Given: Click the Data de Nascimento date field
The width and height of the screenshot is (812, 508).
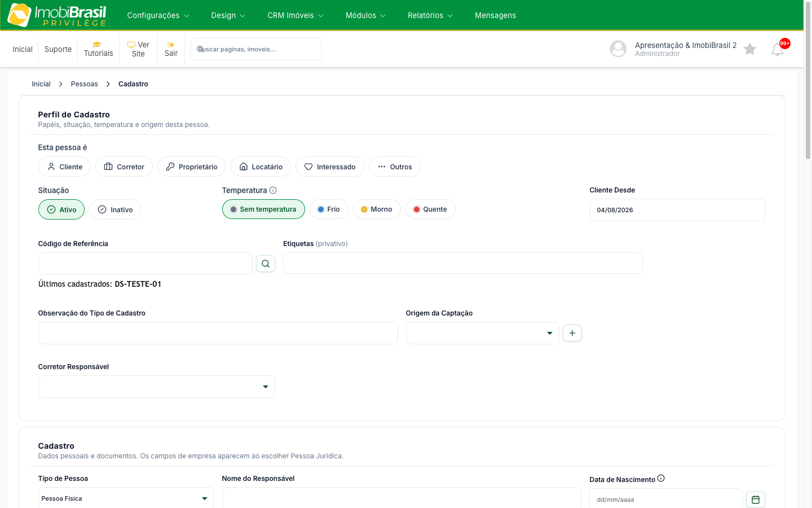Looking at the screenshot, I should tap(666, 499).
